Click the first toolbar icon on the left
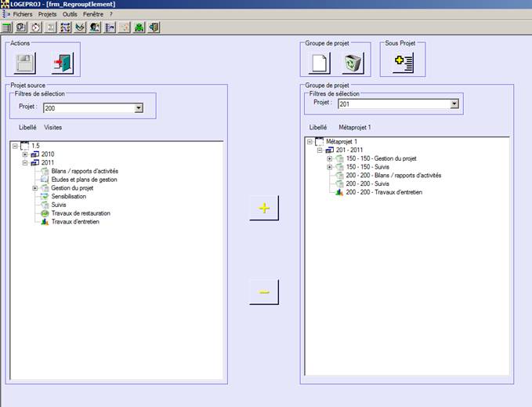The image size is (532, 407). (x=7, y=27)
